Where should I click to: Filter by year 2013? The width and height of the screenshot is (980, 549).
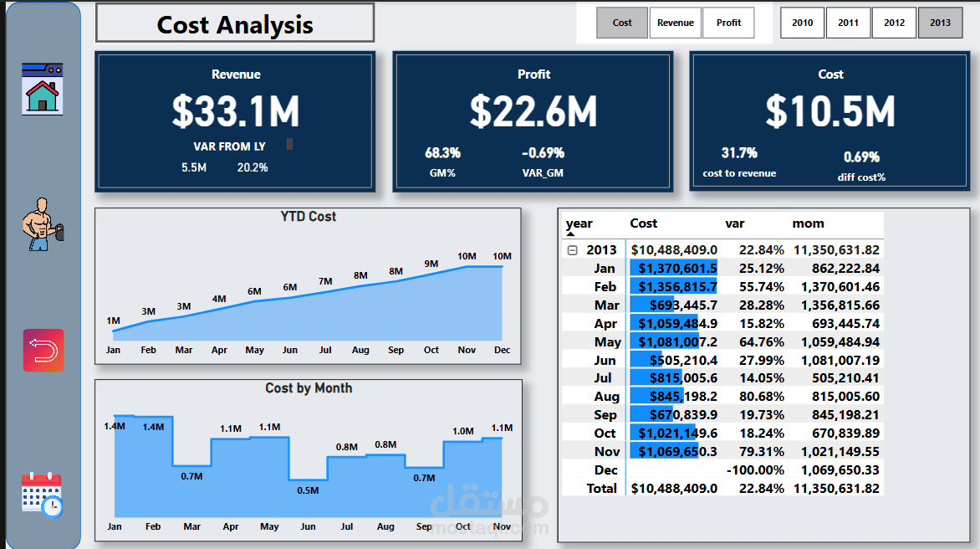coord(940,23)
